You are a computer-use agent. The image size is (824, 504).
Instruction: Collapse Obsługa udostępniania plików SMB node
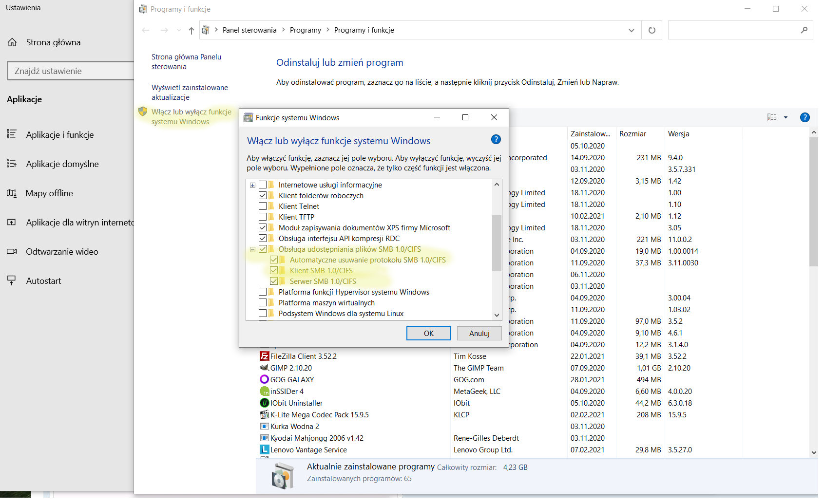(x=252, y=249)
